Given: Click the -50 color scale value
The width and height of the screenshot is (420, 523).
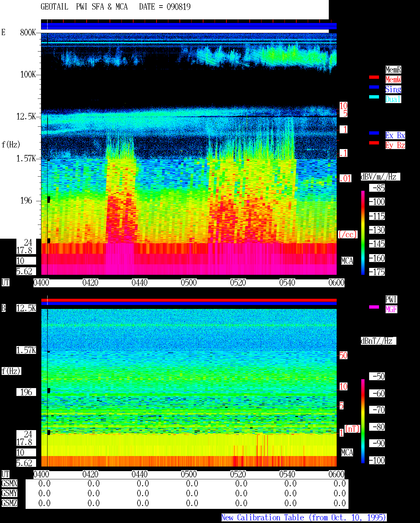Looking at the screenshot, I should click(377, 376).
